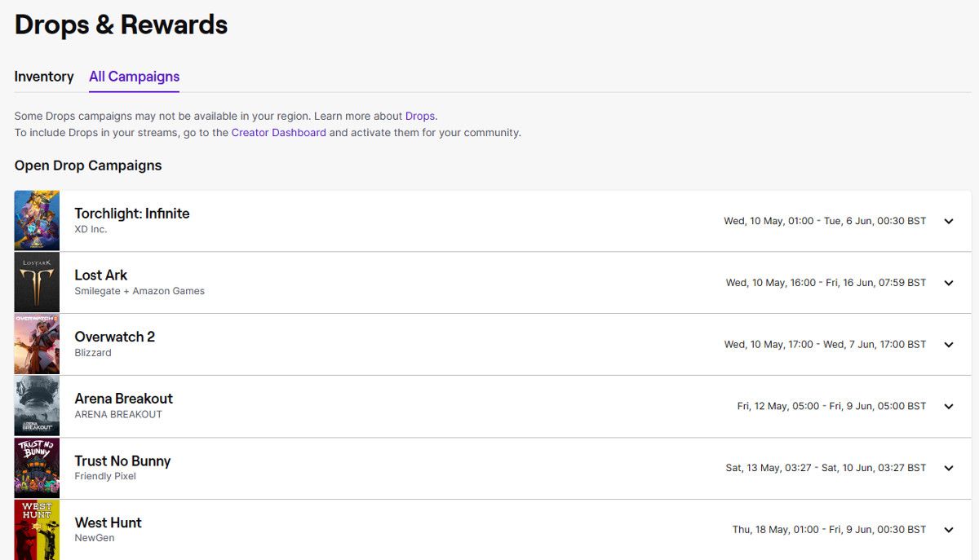The height and width of the screenshot is (560, 979).
Task: Click the Overwatch 2 game cover art
Action: coord(37,345)
